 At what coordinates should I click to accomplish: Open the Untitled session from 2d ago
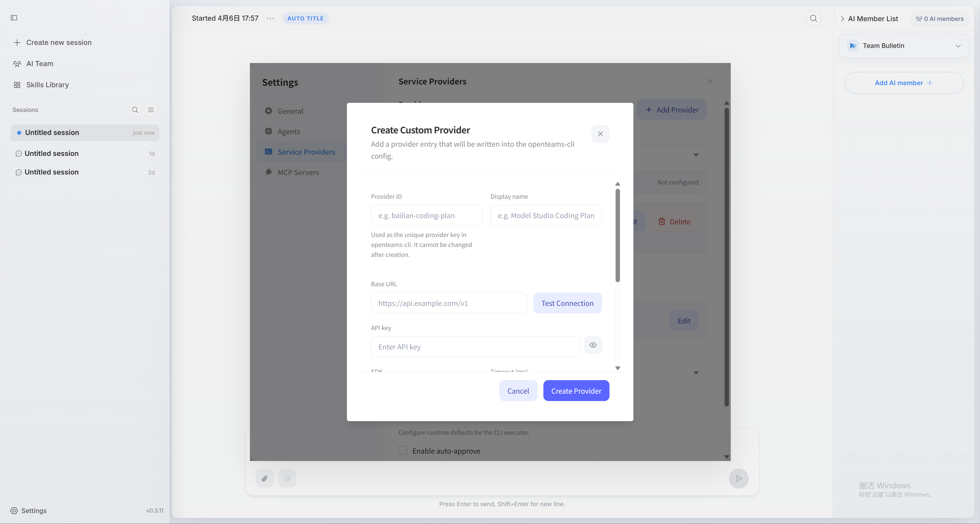pyautogui.click(x=85, y=172)
